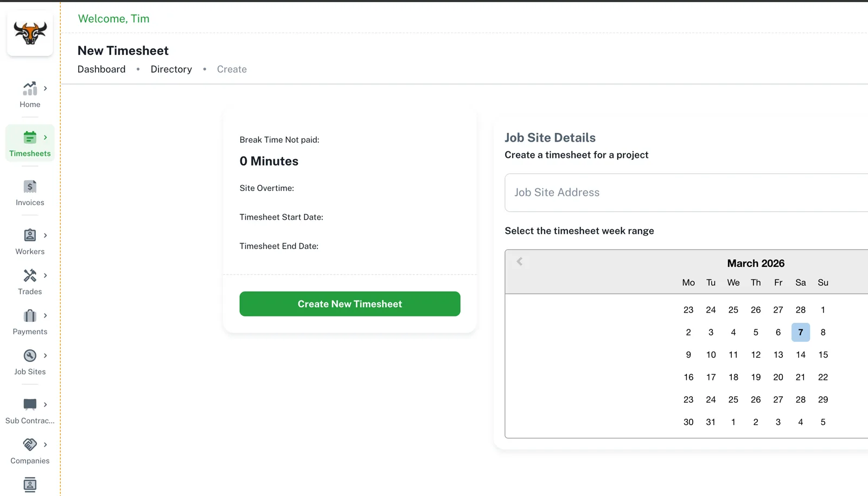Open the Job Sites icon
The image size is (868, 496).
point(30,356)
